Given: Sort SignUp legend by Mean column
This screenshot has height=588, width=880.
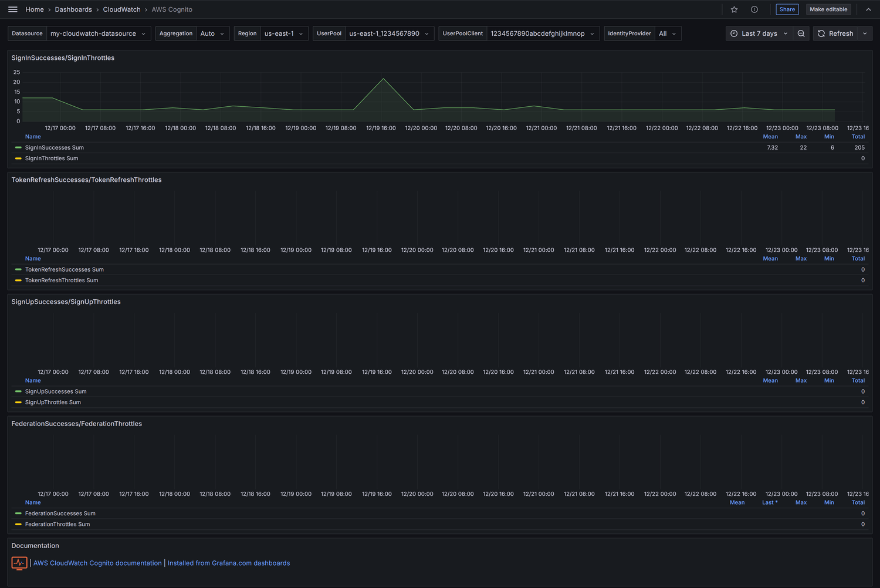Looking at the screenshot, I should point(770,381).
